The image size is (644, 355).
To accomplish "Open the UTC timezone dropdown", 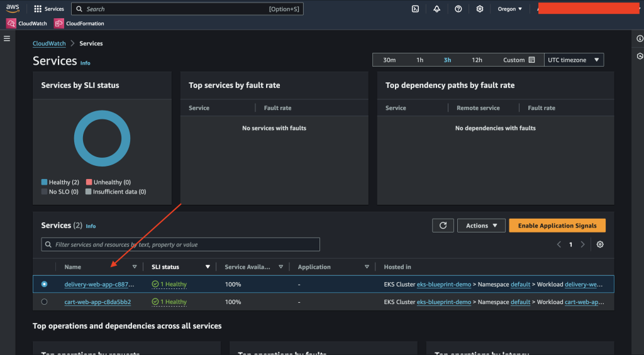I will click(574, 60).
